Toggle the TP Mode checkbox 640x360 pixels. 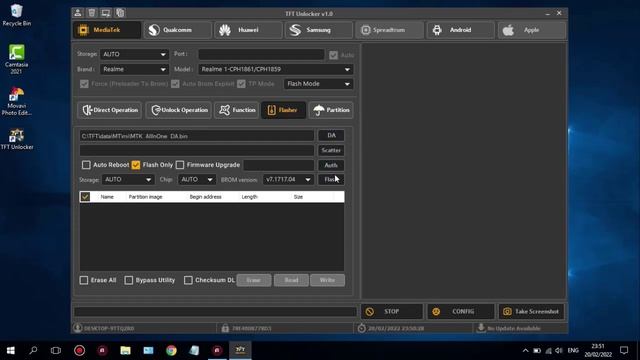pos(241,84)
